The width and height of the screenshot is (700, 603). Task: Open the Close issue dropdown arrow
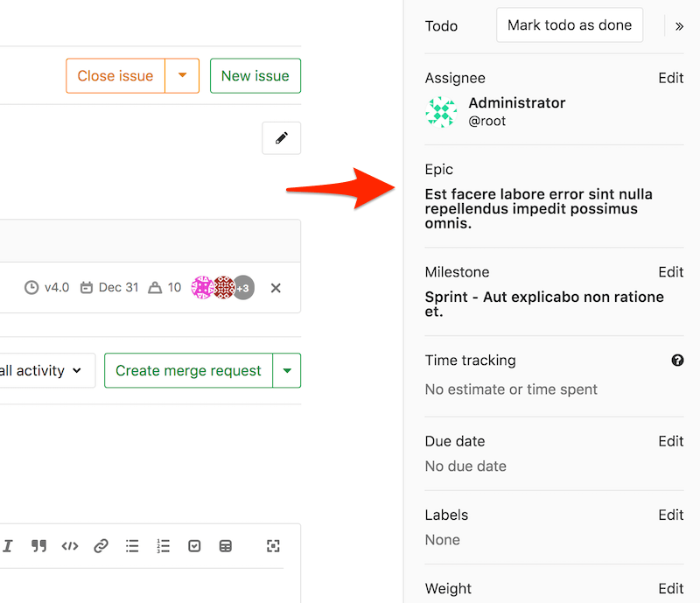click(x=182, y=76)
